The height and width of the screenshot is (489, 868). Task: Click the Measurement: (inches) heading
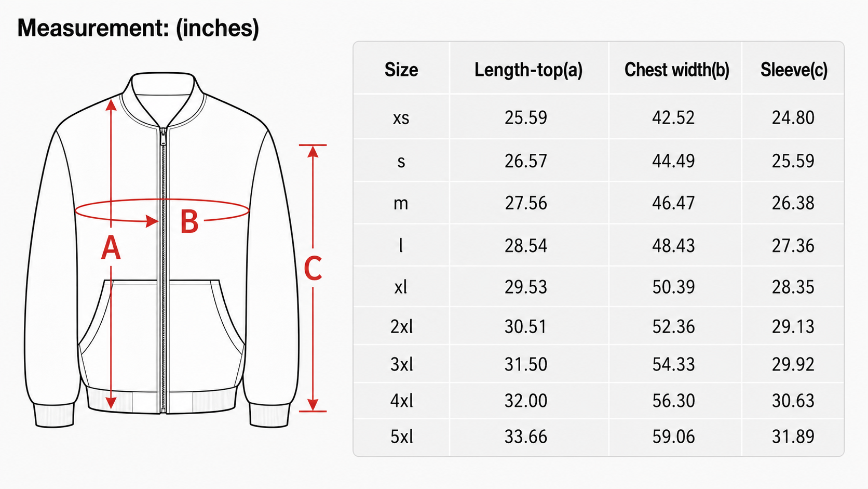(138, 28)
